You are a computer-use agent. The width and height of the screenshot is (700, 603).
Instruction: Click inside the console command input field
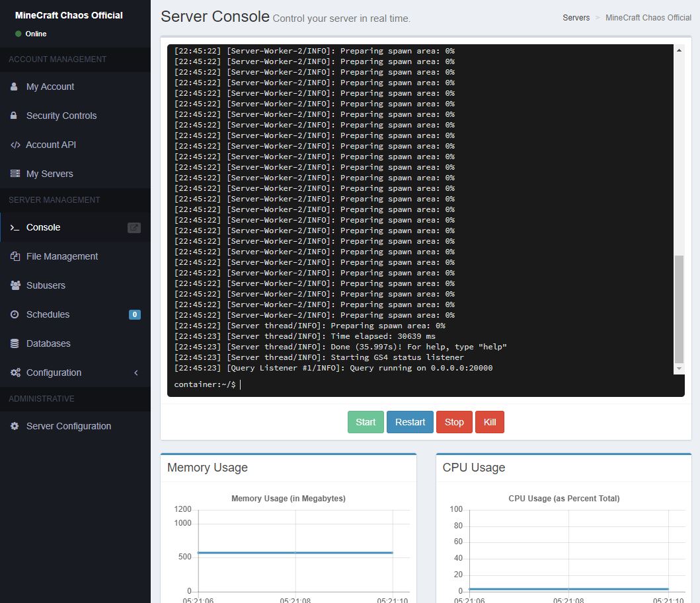(331, 384)
